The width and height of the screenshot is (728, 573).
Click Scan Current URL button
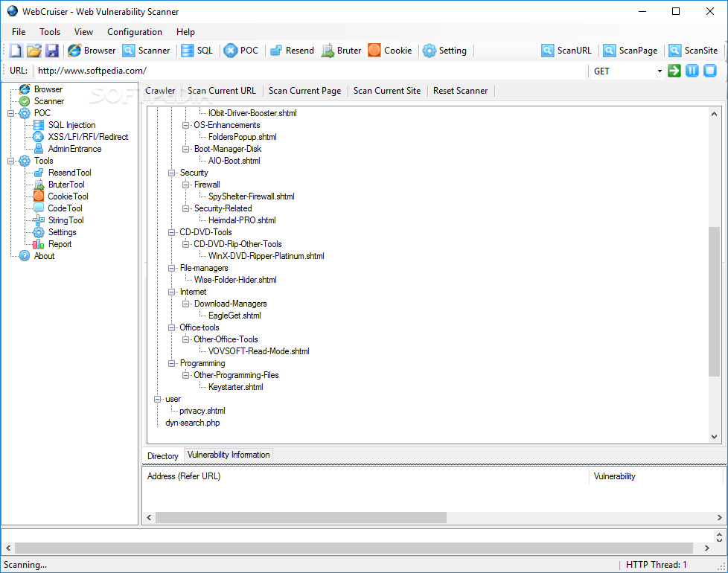click(x=222, y=91)
